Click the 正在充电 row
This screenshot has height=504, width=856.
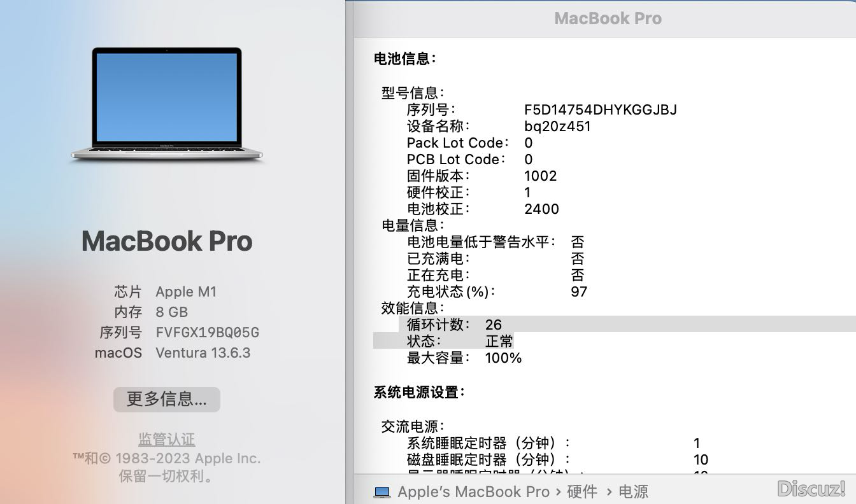coord(496,275)
